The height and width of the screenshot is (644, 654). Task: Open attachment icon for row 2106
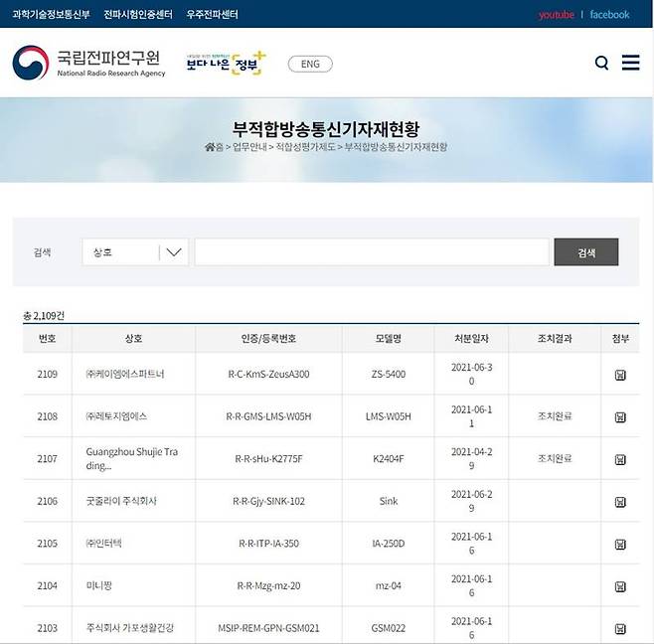click(620, 501)
